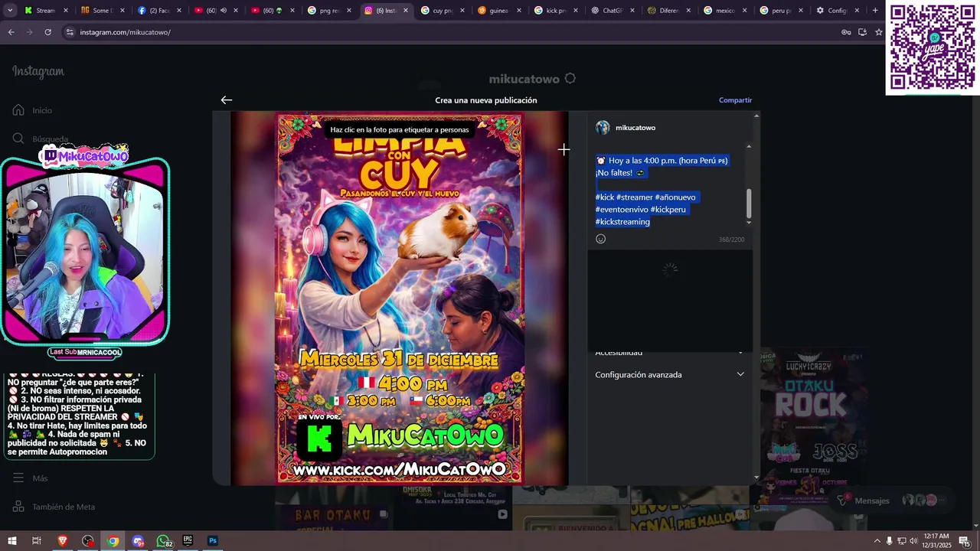Click install app icon in address bar
This screenshot has height=551, width=980.
pos(862,32)
